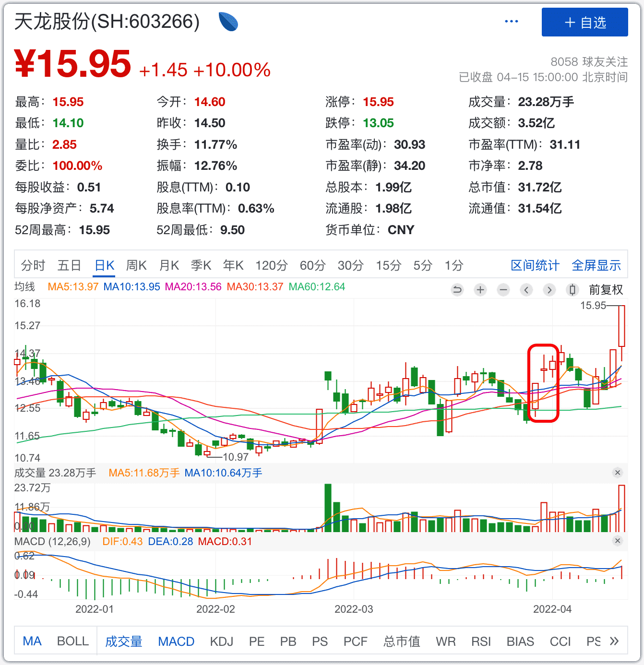Open the 前复权 adjustment dropdown

point(606,290)
